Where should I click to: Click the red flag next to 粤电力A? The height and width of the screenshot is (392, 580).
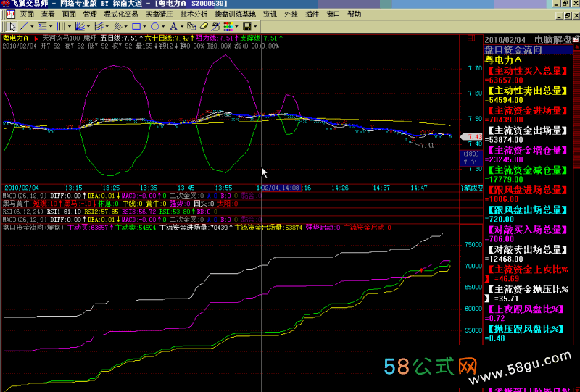pos(36,38)
